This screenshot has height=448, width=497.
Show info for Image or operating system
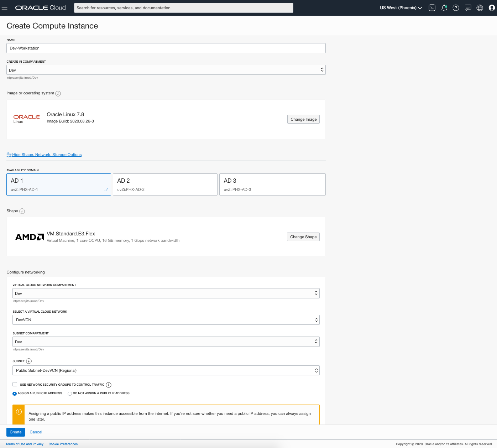[x=58, y=94]
